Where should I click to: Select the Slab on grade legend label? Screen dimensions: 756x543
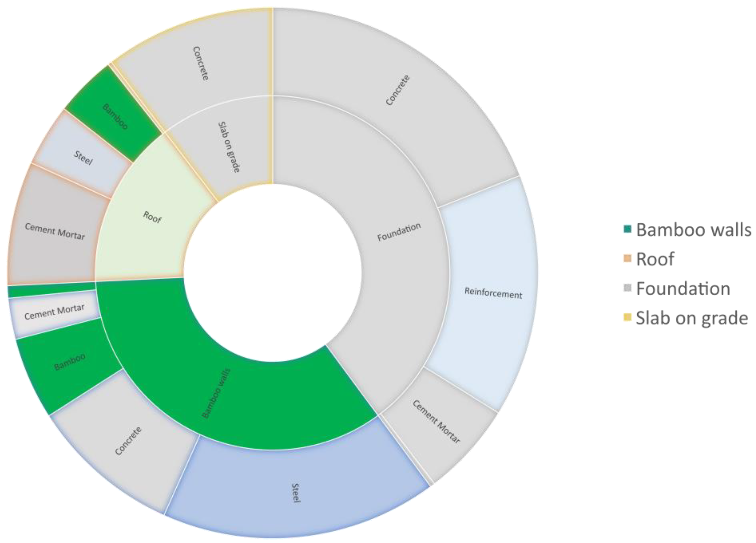(x=692, y=318)
